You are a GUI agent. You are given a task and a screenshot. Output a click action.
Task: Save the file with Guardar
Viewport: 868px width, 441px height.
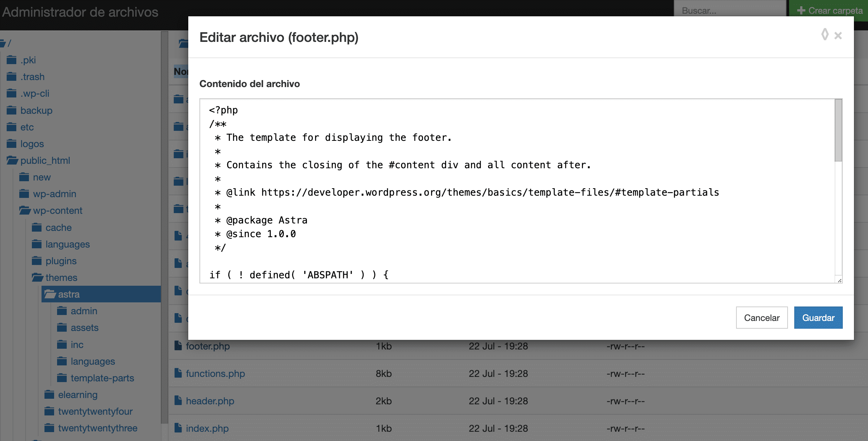click(818, 318)
